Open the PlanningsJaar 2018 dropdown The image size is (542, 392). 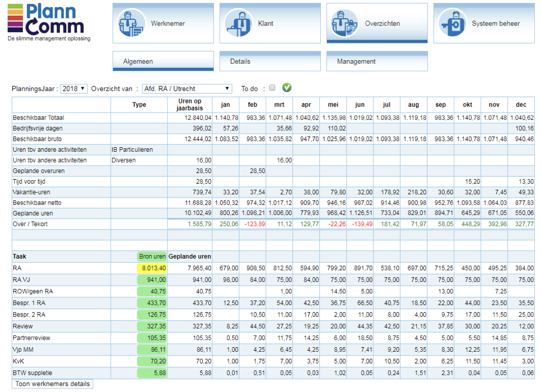pos(74,89)
